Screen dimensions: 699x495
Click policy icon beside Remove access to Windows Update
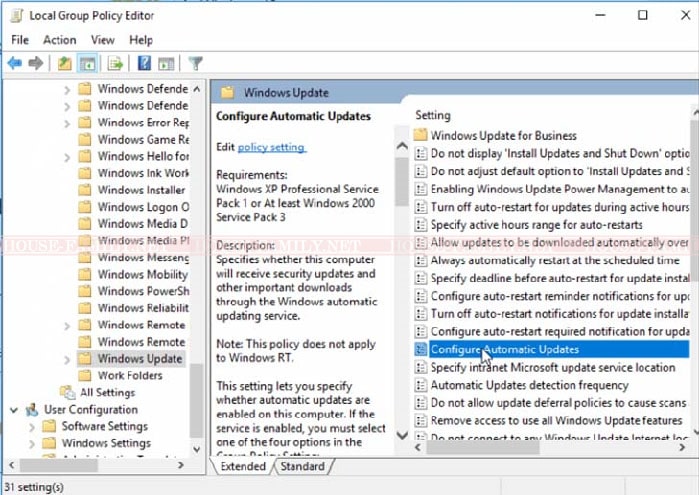(420, 421)
